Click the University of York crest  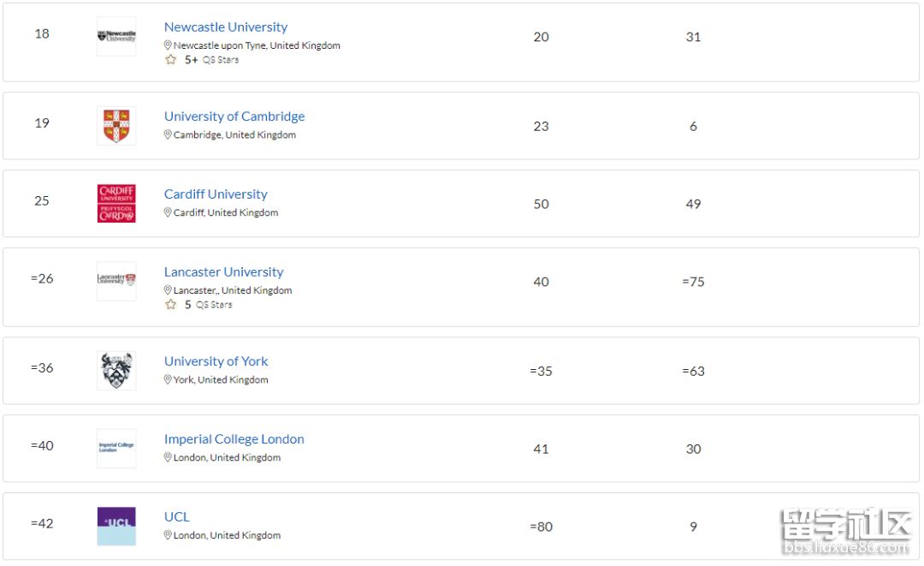pyautogui.click(x=116, y=371)
